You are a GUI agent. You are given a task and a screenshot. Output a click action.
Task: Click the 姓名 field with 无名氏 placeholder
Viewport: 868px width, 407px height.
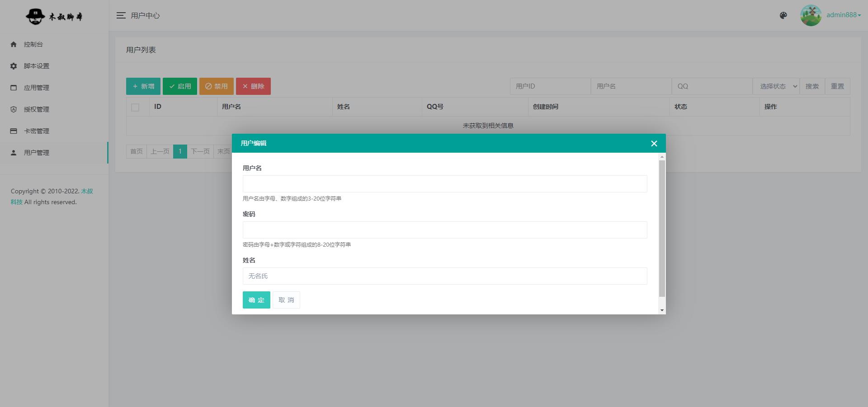coord(444,276)
